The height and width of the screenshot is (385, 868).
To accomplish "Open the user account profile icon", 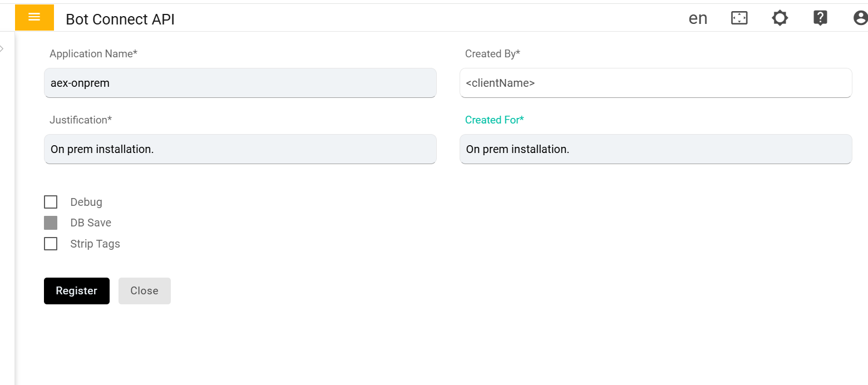I will (860, 18).
